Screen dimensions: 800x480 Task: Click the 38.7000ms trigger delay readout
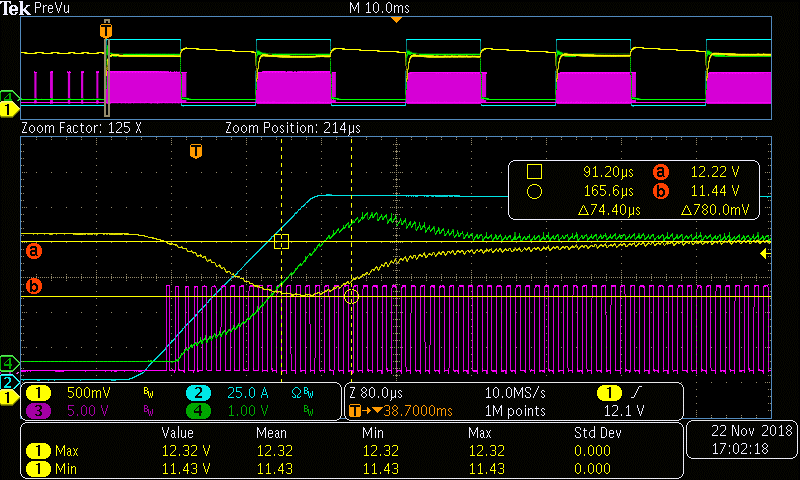pos(417,411)
